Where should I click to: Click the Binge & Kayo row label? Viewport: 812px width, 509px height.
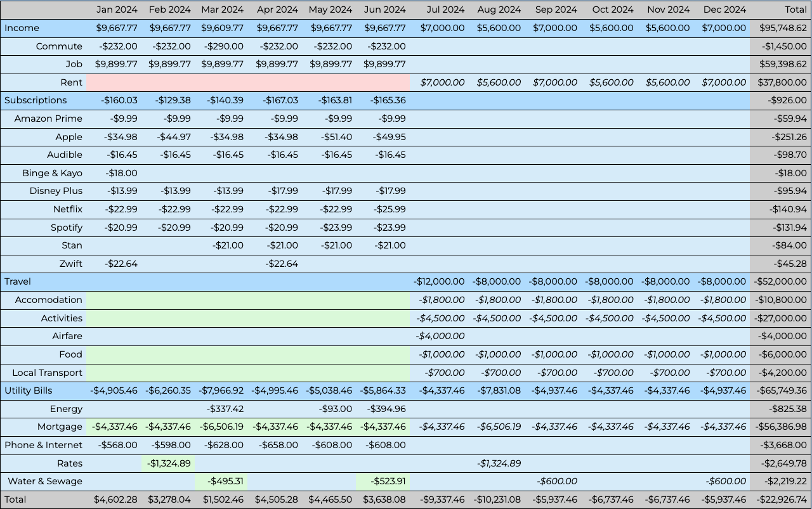(x=52, y=173)
